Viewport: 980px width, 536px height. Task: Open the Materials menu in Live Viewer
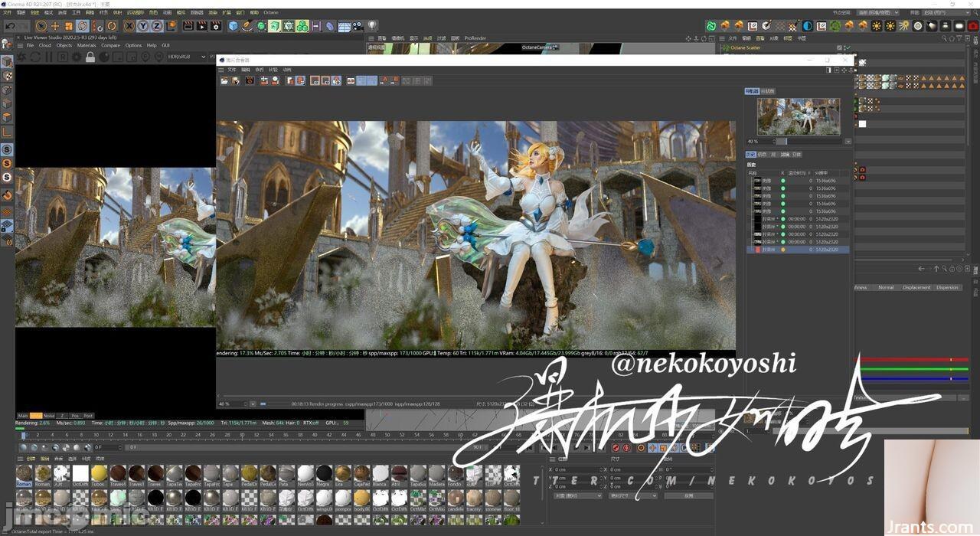[87, 45]
